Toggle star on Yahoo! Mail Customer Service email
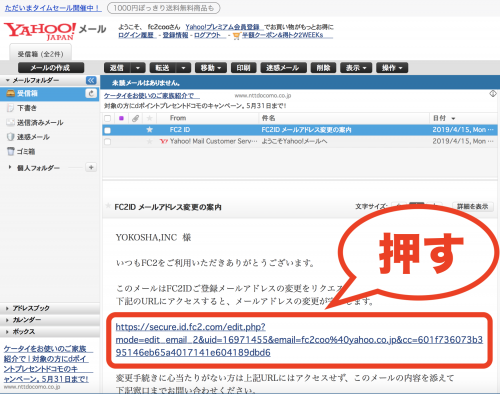Screen dimensions: 500x394 [149, 141]
